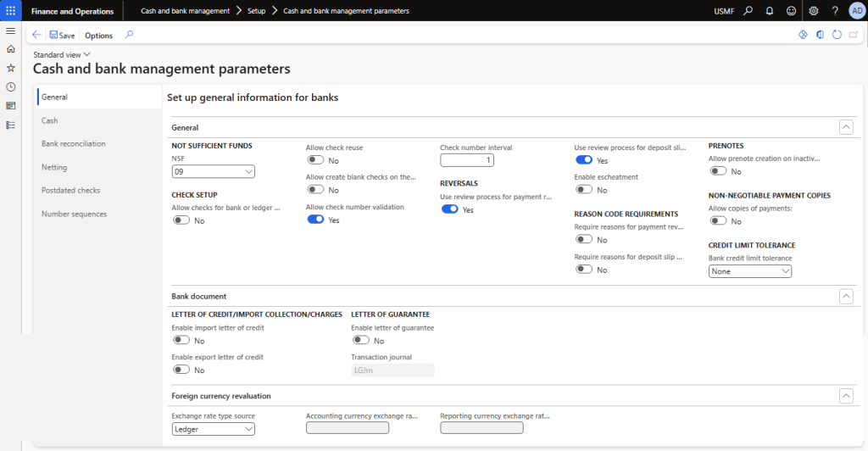Click the notification bell icon
868x451 pixels.
point(769,11)
